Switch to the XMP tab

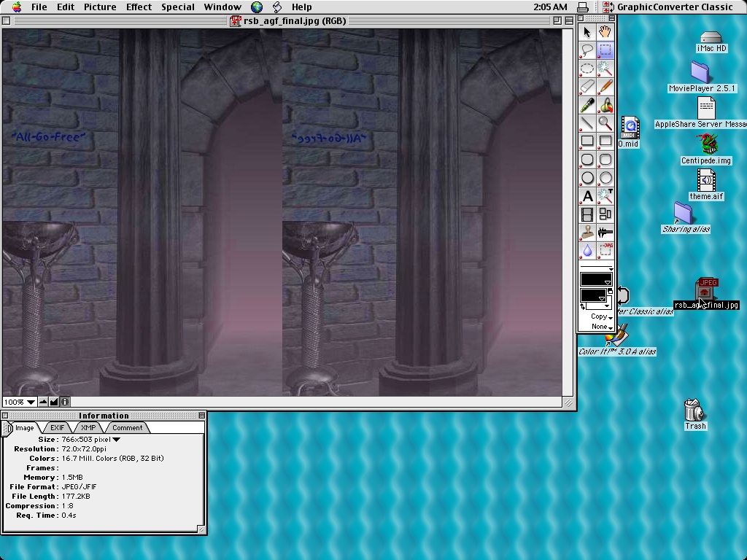point(88,427)
